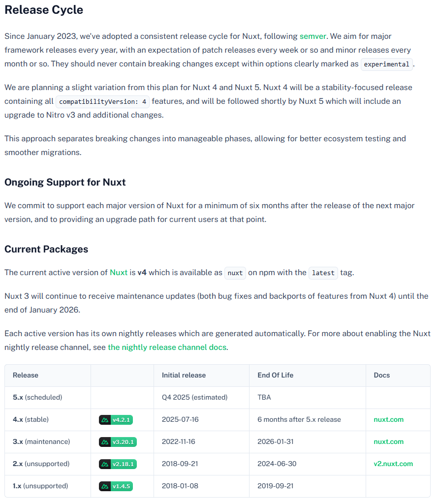Click the latest tag code label
439x504 pixels.
coord(323,273)
